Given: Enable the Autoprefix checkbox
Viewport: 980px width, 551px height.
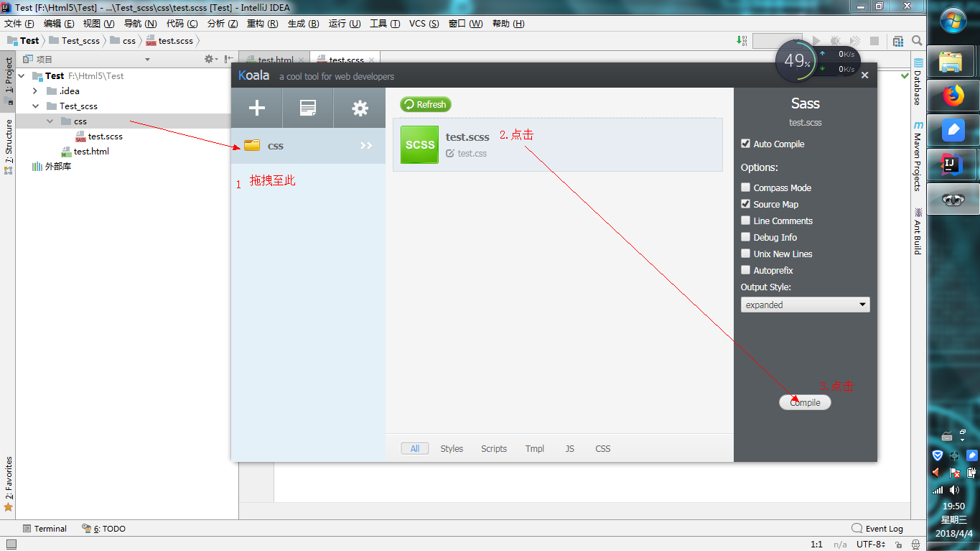Looking at the screenshot, I should click(x=745, y=270).
